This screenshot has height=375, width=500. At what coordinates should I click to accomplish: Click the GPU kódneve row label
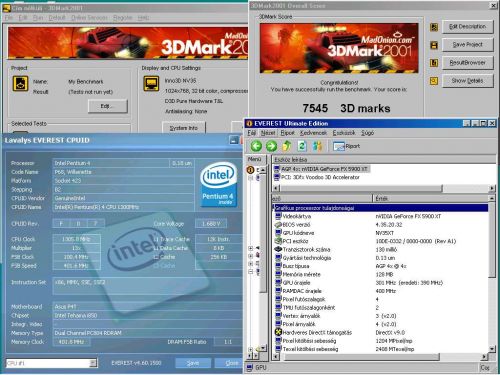pos(298,233)
